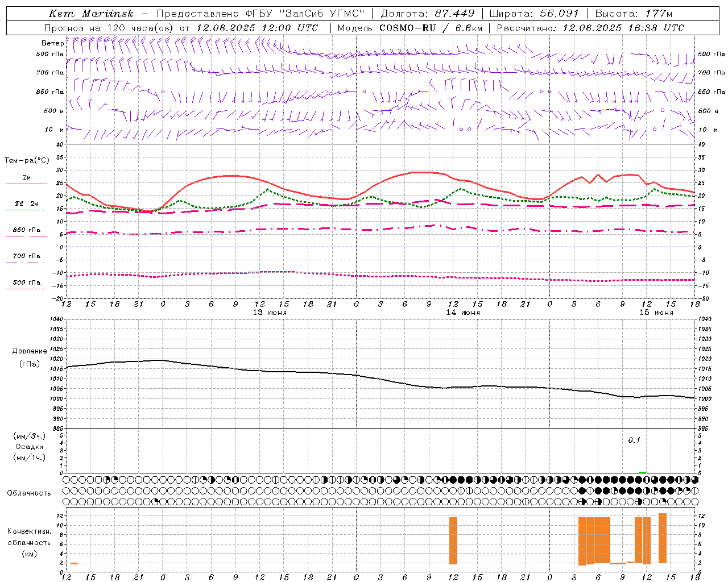This screenshot has height=582, width=728.
Task: Click the (гПа) unit label under Давление
Action: (30, 364)
